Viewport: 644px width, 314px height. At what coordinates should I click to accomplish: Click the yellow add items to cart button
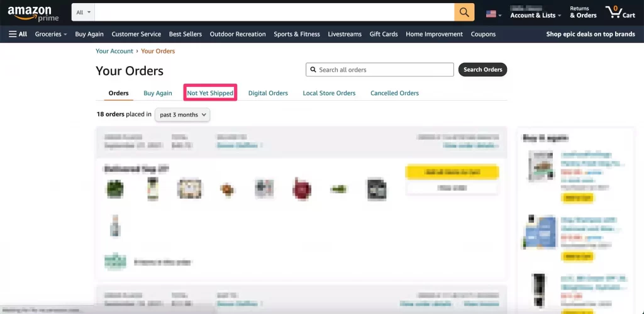[452, 172]
